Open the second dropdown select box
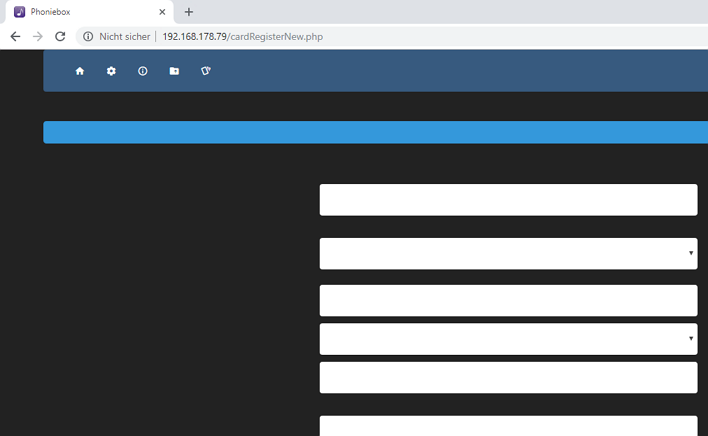 coord(508,339)
